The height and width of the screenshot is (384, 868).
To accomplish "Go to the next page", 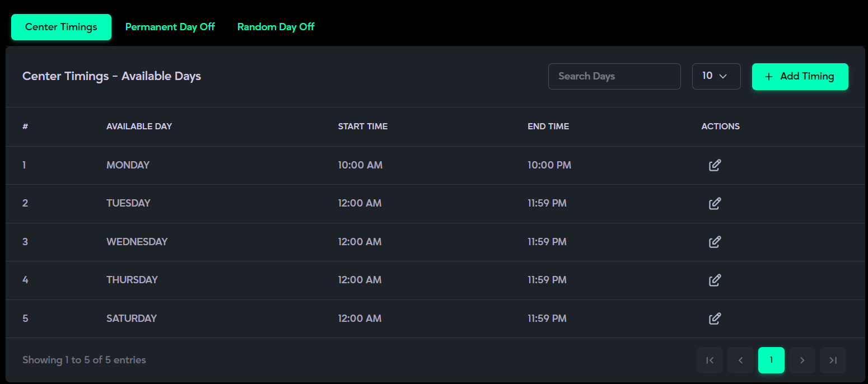I will (x=802, y=360).
